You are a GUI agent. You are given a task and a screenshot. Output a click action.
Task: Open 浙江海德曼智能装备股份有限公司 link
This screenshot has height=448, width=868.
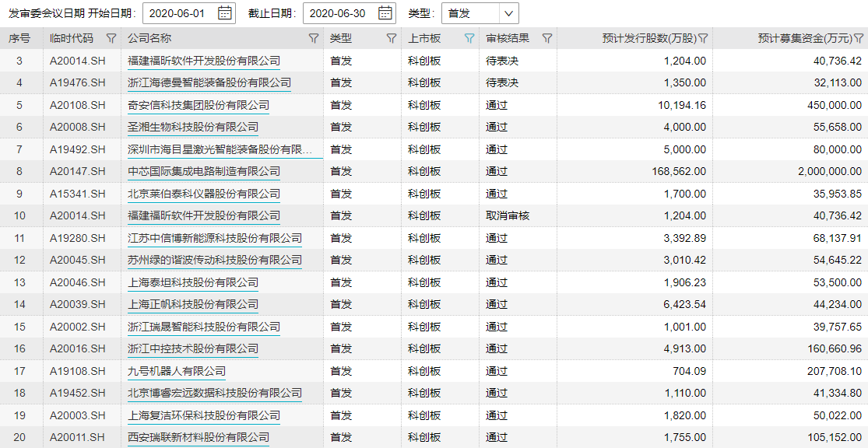click(x=209, y=83)
